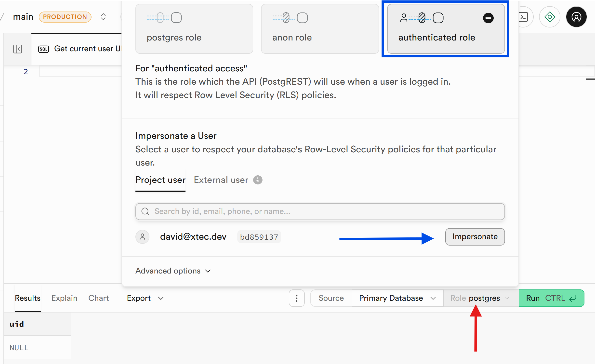Open the three-dot more options menu
595x364 pixels.
[x=297, y=298]
